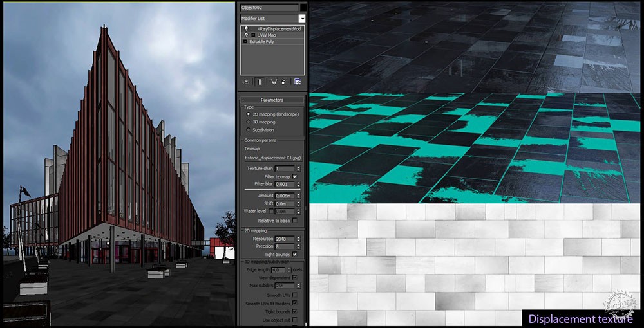The image size is (644, 328).
Task: Select VRayDisplacementMod in the modifier stack
Action: pos(279,29)
